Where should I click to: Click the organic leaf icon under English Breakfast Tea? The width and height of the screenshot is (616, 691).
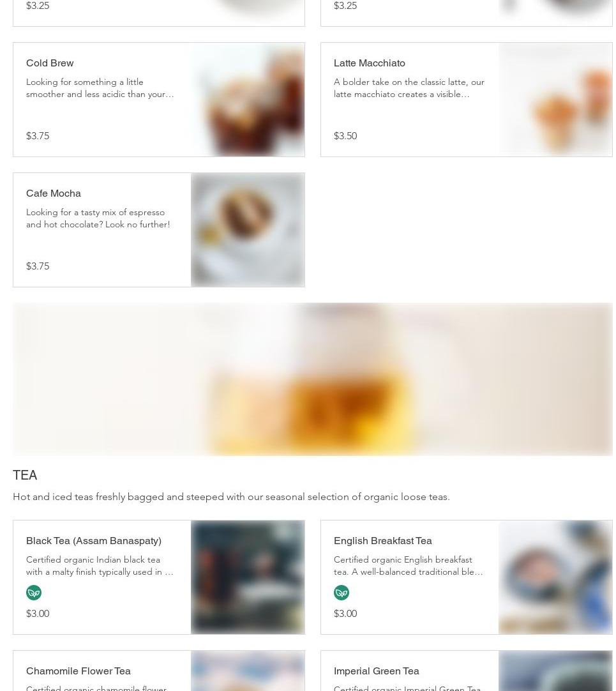point(341,592)
